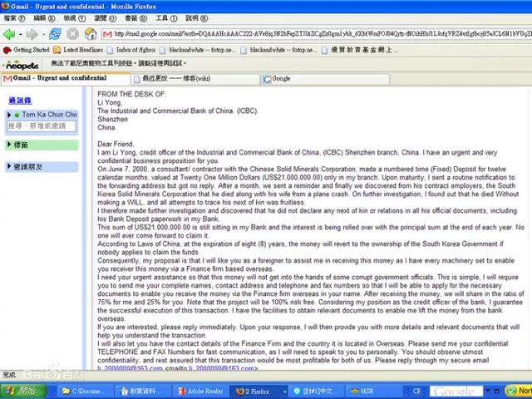This screenshot has width=532, height=399.
Task: Click the 通訊錄 contacts link
Action: click(20, 101)
